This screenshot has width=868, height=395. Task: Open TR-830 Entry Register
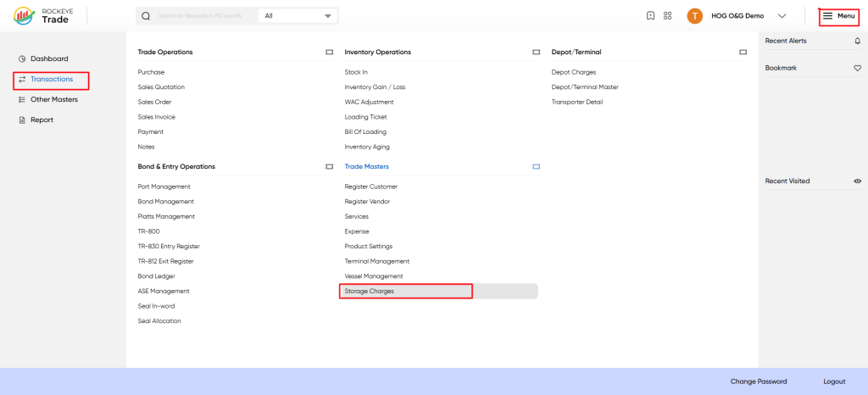click(169, 246)
